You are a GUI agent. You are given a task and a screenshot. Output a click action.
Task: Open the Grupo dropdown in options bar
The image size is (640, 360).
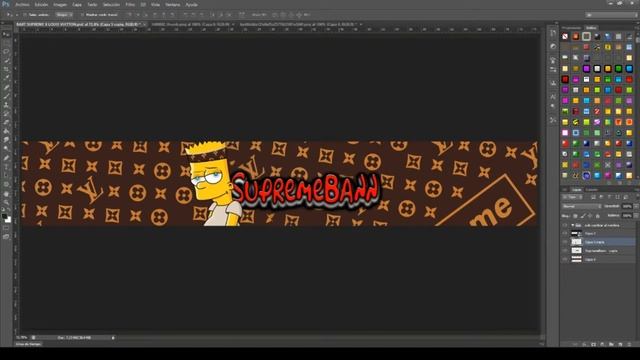(x=64, y=15)
